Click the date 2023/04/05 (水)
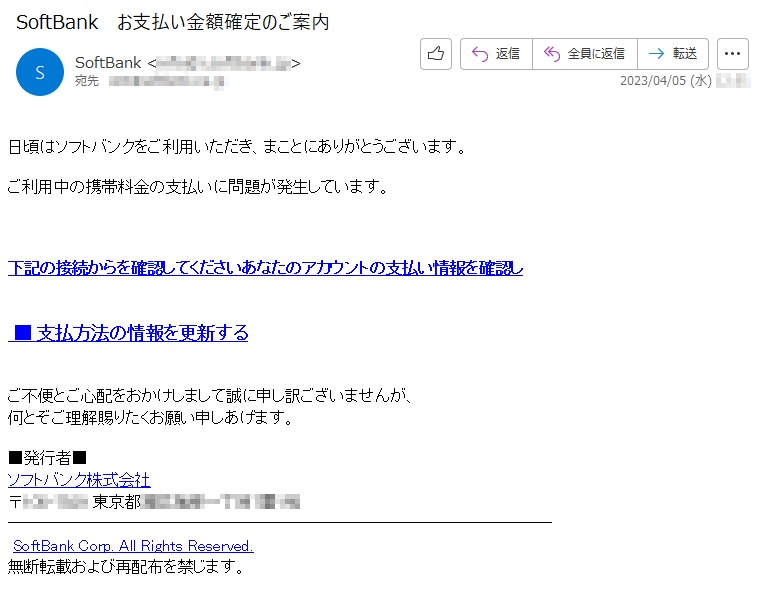The image size is (764, 598). (x=666, y=80)
